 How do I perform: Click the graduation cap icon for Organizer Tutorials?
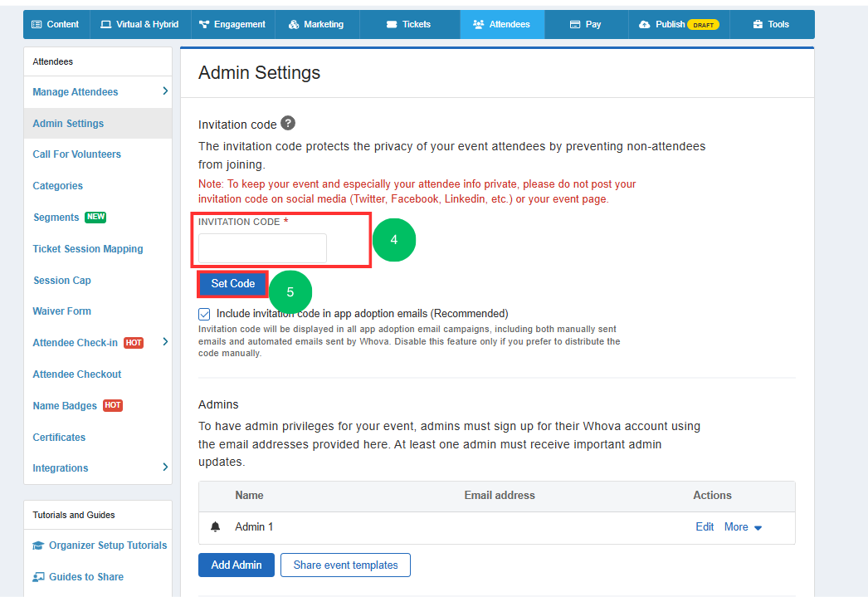38,546
